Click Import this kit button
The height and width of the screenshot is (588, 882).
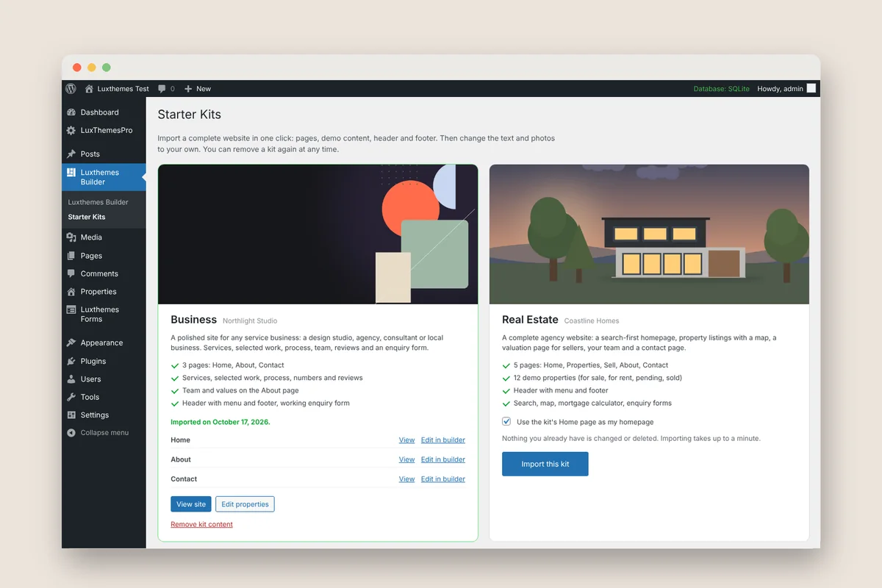pos(545,464)
